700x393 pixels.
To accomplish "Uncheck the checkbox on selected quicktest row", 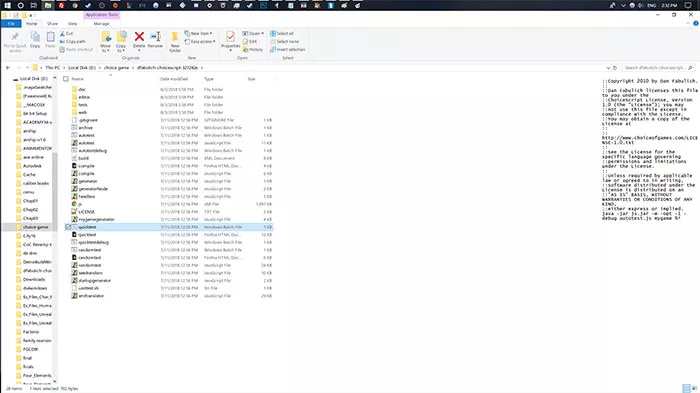I will 68,227.
